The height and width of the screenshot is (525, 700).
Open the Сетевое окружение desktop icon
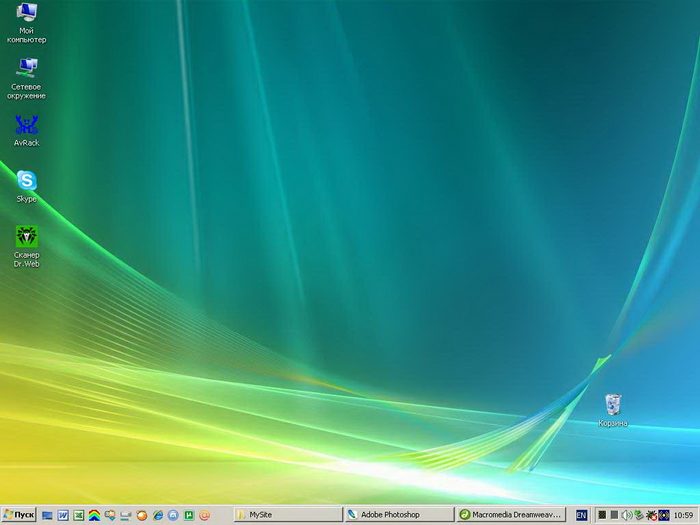pyautogui.click(x=26, y=68)
